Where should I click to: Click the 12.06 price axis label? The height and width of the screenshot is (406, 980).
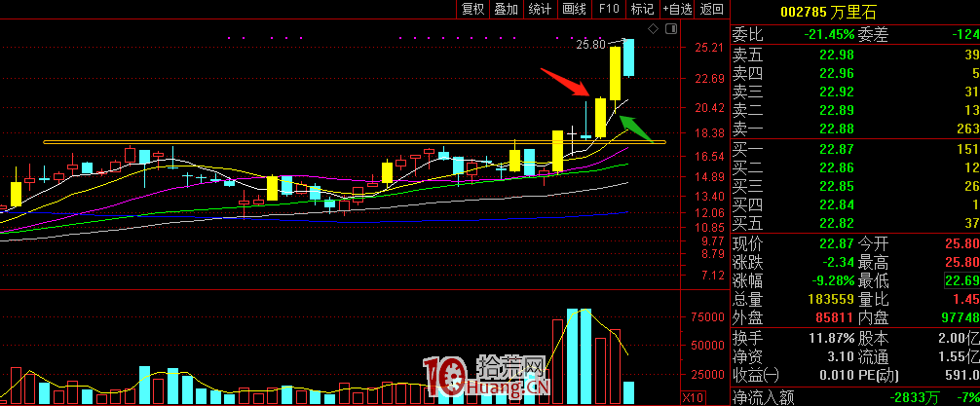709,212
